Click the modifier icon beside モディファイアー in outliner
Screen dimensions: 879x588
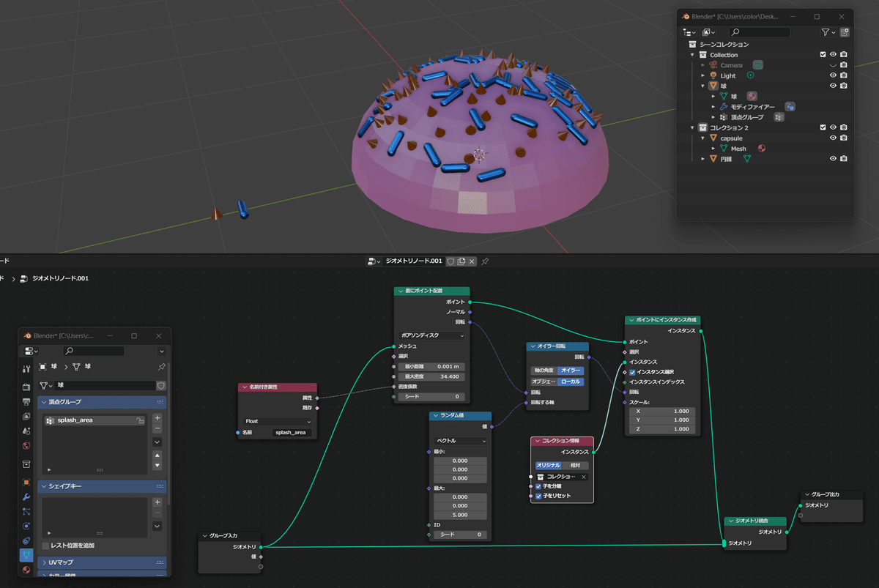click(790, 107)
